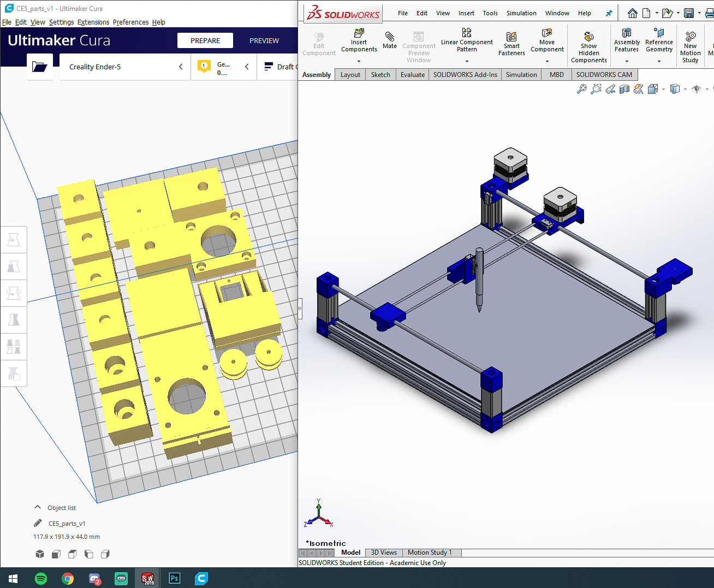Click Reference Geometry tool
This screenshot has height=588, width=714.
click(x=659, y=40)
